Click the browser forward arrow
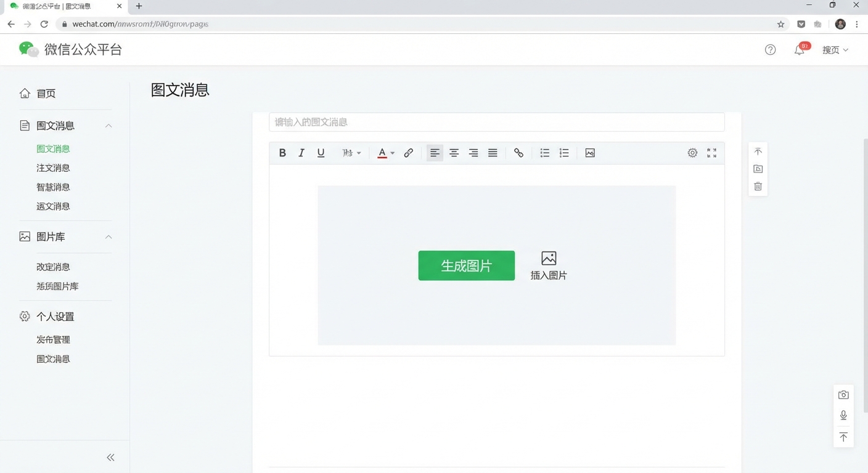 [27, 24]
